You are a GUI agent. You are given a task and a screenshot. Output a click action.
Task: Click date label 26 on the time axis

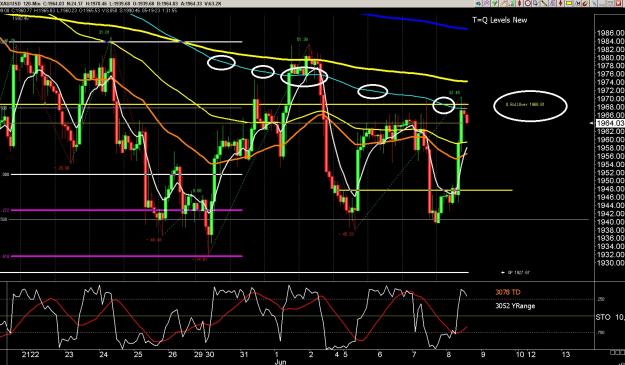click(x=172, y=354)
